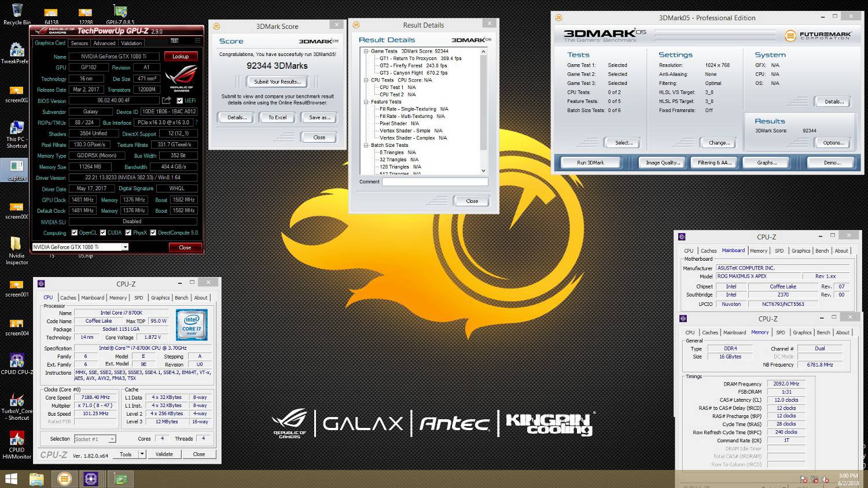This screenshot has height=488, width=868.
Task: Click the Demo button in 3DMark05
Action: (832, 163)
